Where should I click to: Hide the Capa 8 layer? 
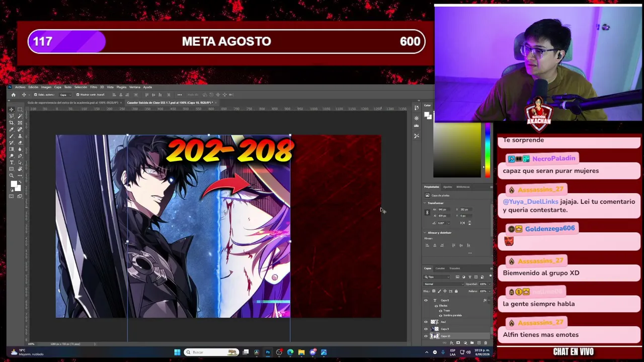[426, 300]
